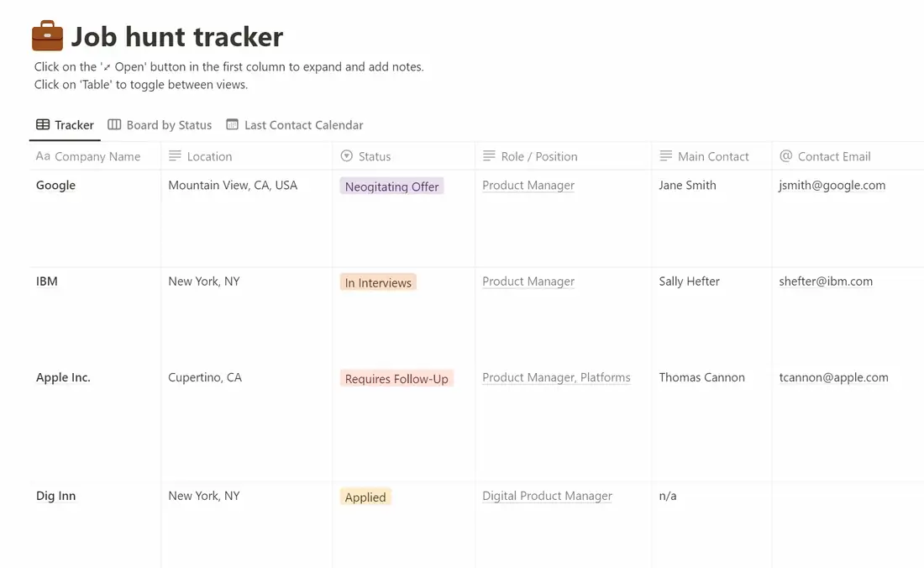Click the table icon beside Tracker
This screenshot has width=924, height=568.
43,125
